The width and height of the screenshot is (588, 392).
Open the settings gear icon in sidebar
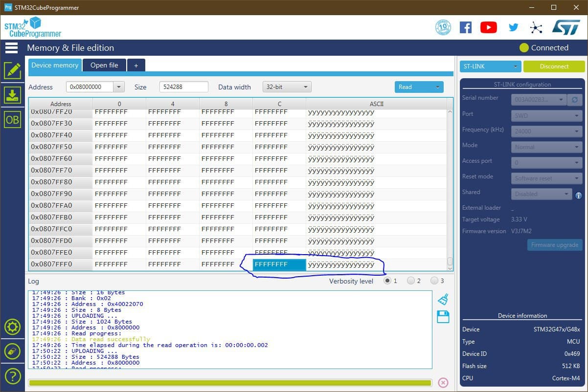12,327
